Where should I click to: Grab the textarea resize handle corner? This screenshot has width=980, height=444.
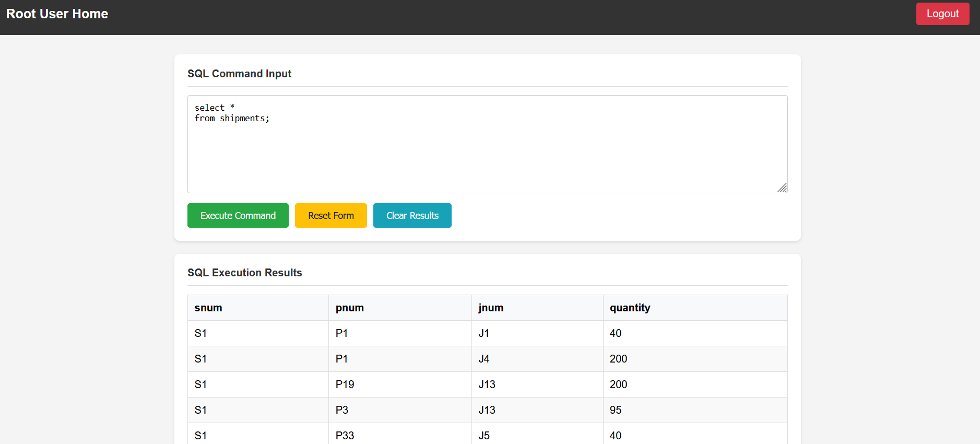point(782,188)
